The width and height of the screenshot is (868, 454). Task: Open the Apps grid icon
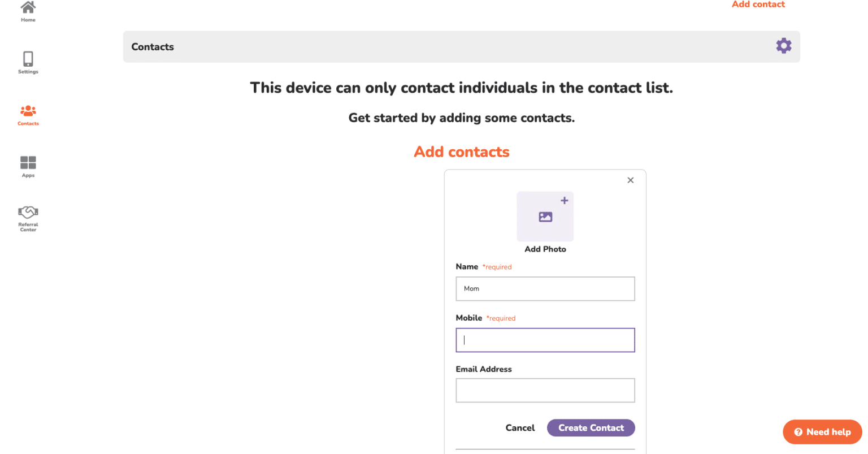pyautogui.click(x=28, y=164)
